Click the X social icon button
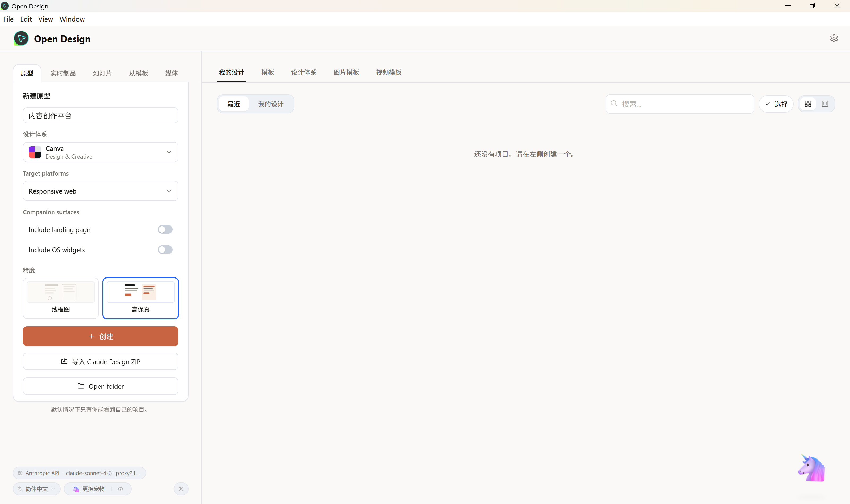 [x=181, y=489]
